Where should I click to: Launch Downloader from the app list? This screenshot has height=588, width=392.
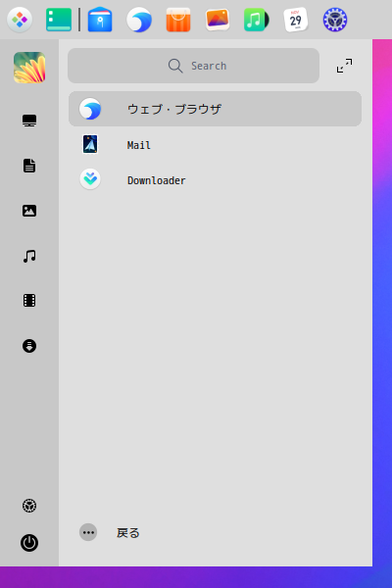click(215, 180)
